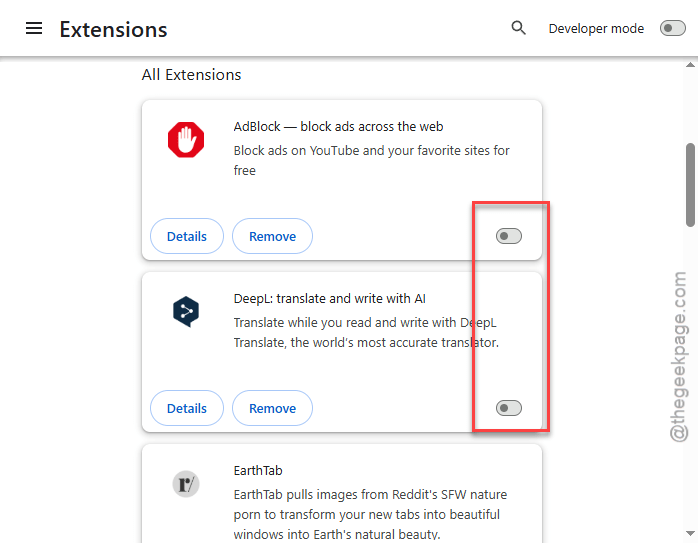Click the search extensions magnifier icon
Image resolution: width=698 pixels, height=543 pixels.
[x=518, y=28]
